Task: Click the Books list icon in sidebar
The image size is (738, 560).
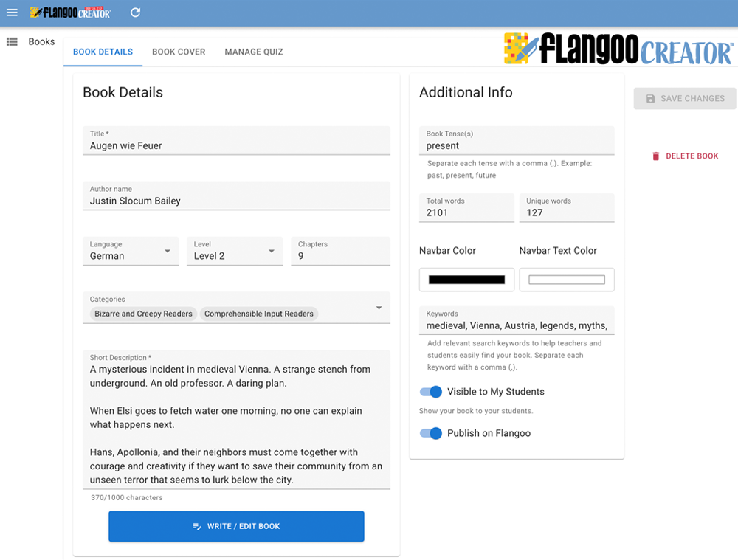Action: click(12, 42)
